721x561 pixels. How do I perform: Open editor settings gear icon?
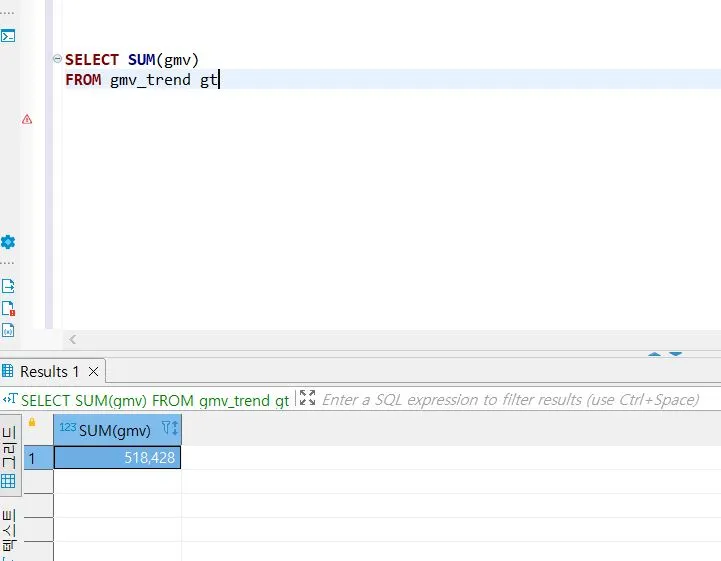[8, 242]
